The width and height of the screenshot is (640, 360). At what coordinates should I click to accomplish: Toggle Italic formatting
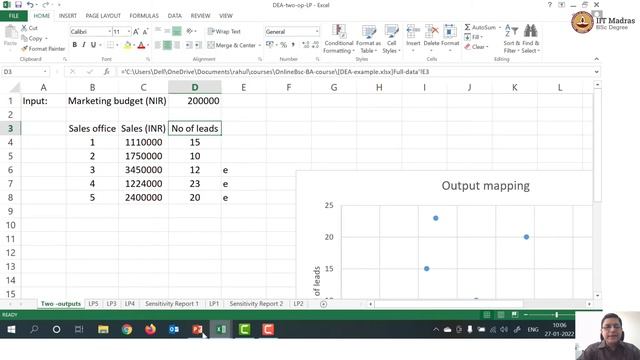coord(84,45)
